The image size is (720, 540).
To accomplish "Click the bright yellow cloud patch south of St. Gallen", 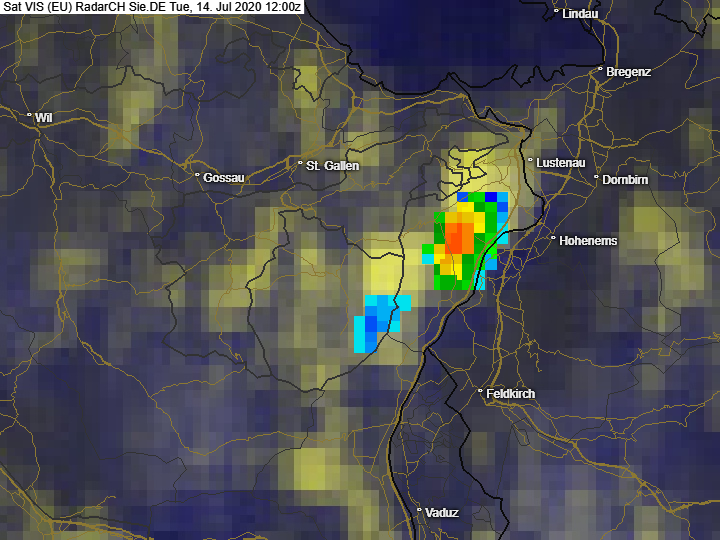I will [x=385, y=272].
